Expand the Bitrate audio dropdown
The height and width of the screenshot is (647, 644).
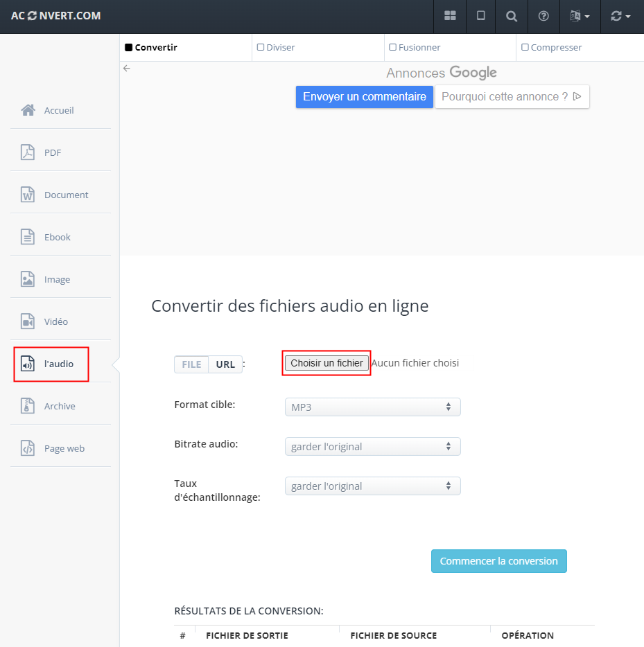(x=372, y=447)
